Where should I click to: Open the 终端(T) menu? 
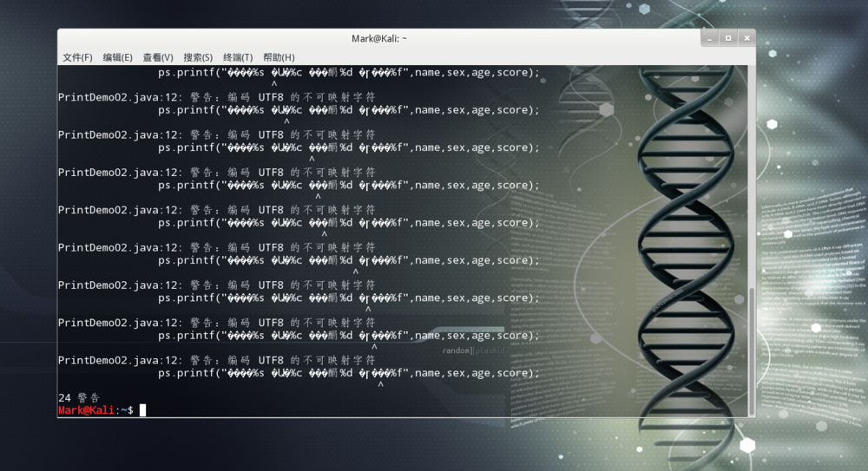click(x=238, y=57)
